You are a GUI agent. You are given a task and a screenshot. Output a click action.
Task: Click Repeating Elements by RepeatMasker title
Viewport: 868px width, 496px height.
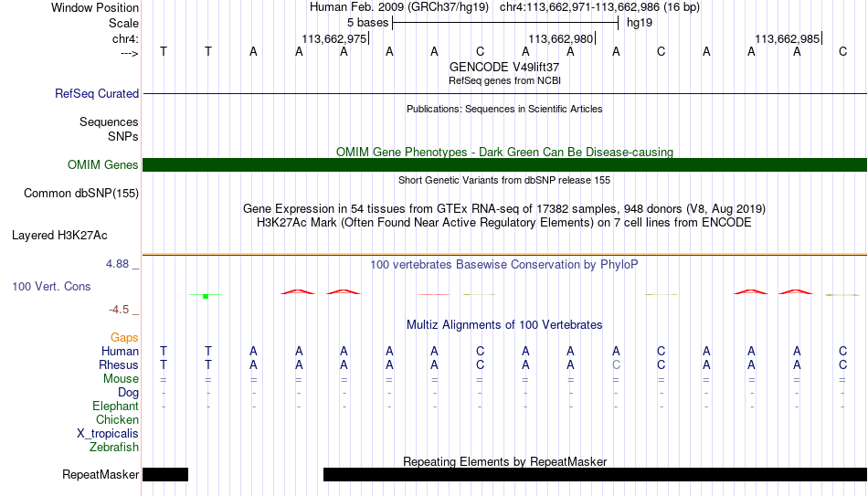tap(505, 461)
